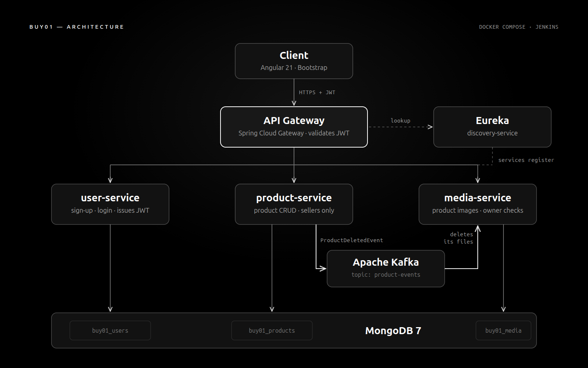Click the "DOCKER COMPOSE · JENKINS" text

pyautogui.click(x=519, y=27)
